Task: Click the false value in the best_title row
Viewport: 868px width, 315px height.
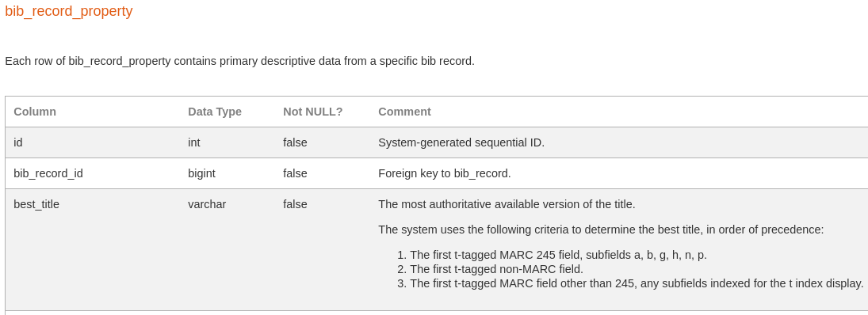Action: (295, 204)
